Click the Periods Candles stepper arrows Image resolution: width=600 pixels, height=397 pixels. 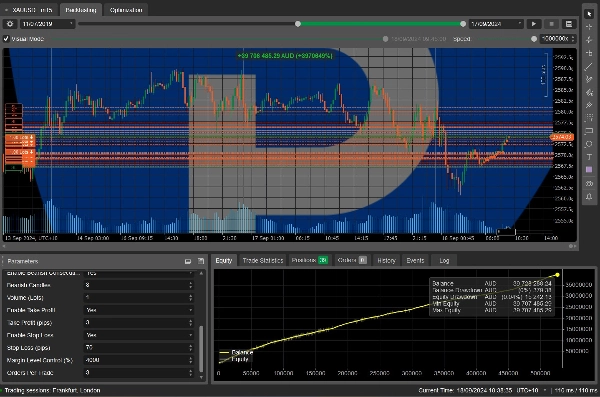tap(191, 285)
